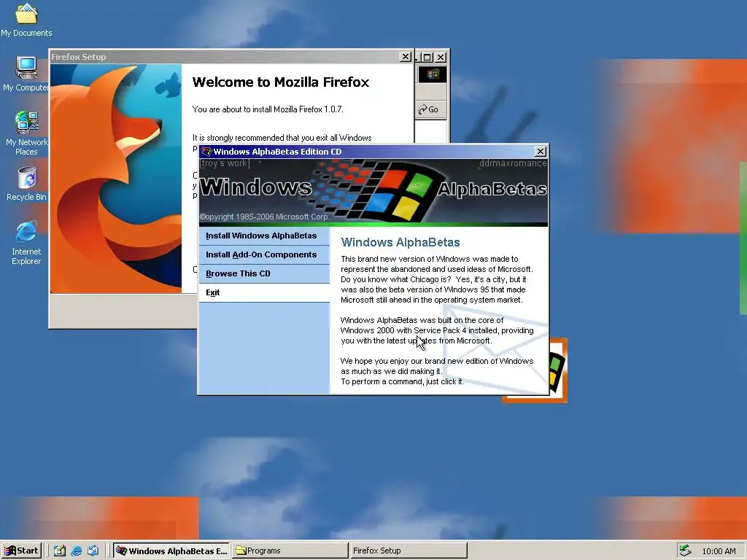This screenshot has width=747, height=560.
Task: Launch Internet Explorer from quick launch
Action: pos(76,551)
